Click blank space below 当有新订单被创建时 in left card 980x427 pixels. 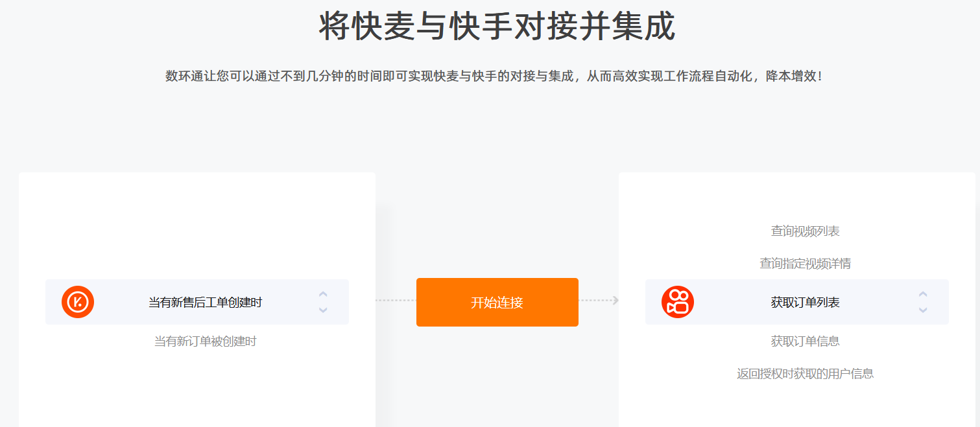[197, 389]
